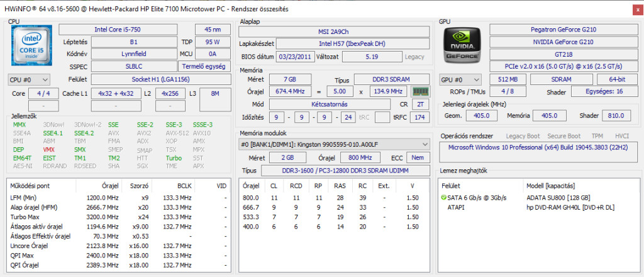Click the Felület drives column header
Viewport: 644px width, 277px height.
coord(481,186)
